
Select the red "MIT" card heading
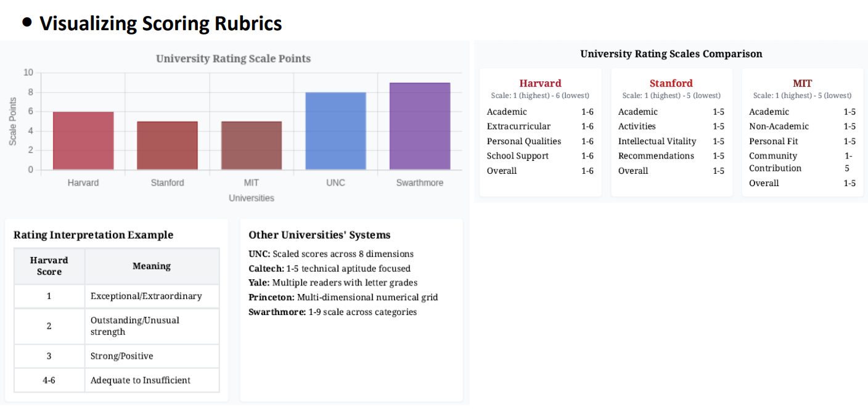(x=803, y=83)
